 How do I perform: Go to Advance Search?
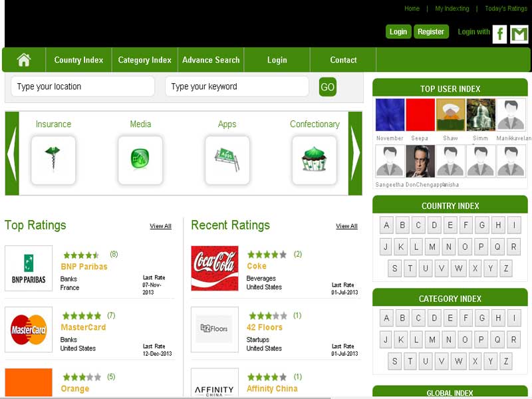211,60
